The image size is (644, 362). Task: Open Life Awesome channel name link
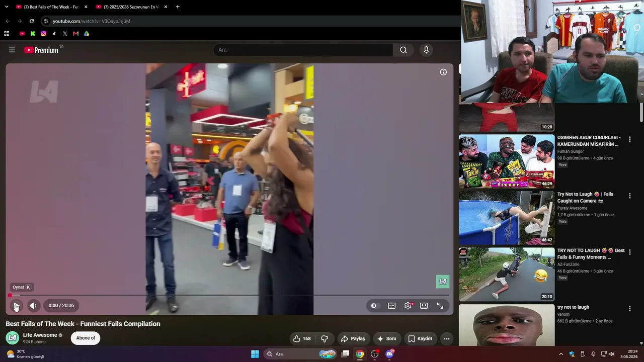click(40, 335)
